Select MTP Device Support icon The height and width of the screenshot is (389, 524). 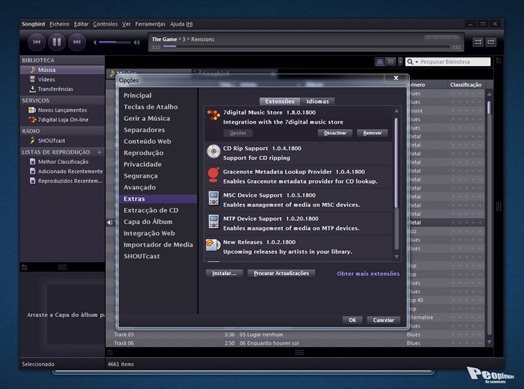coord(214,222)
